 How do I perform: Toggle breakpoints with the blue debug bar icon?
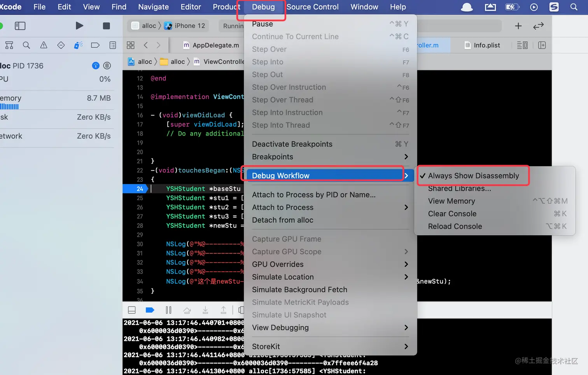150,310
